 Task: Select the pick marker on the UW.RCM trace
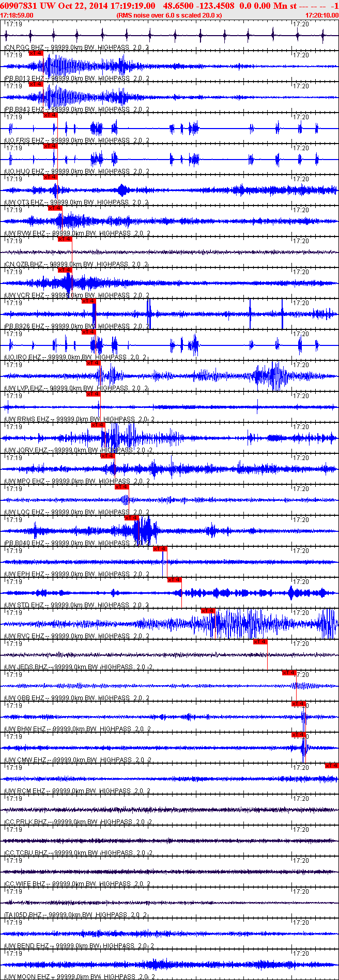331,765
